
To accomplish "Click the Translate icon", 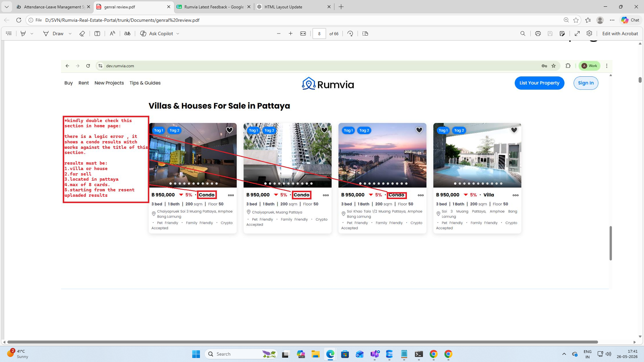I will pos(127,34).
